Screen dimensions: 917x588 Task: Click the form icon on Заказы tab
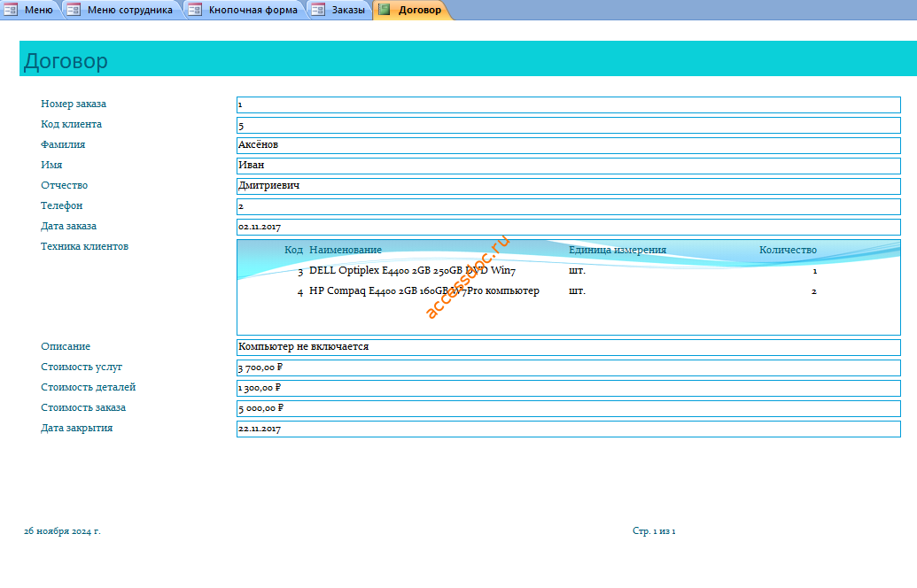318,10
